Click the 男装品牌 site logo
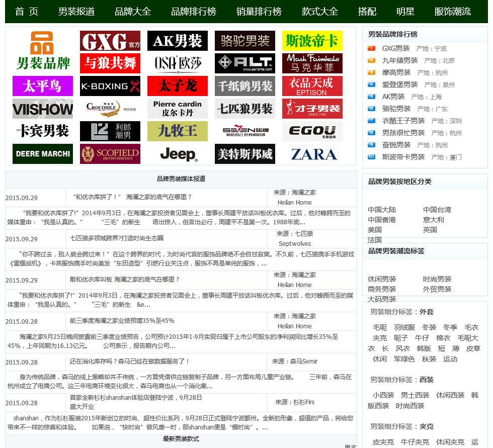 43,51
